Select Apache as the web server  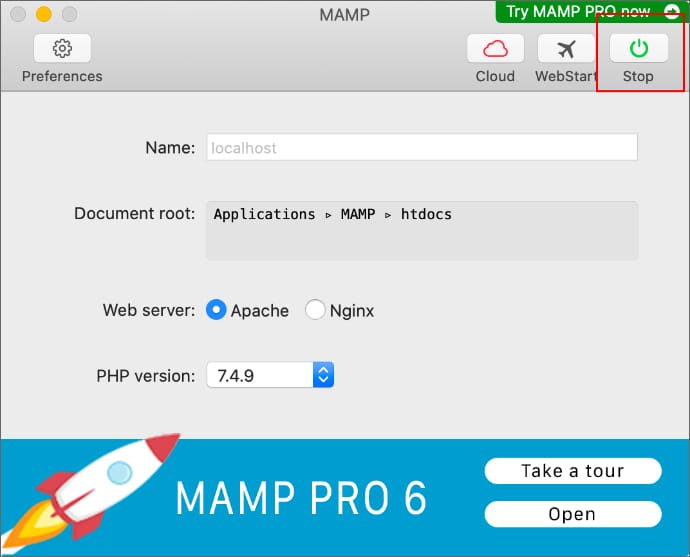(x=216, y=310)
